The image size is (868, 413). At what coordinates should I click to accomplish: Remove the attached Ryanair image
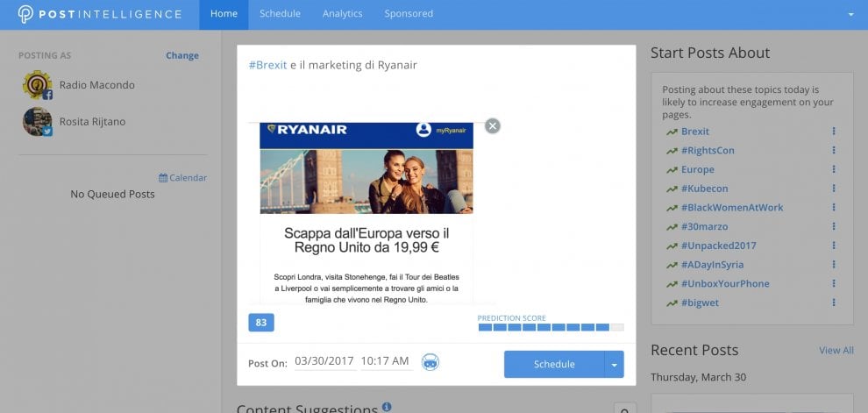[x=492, y=126]
